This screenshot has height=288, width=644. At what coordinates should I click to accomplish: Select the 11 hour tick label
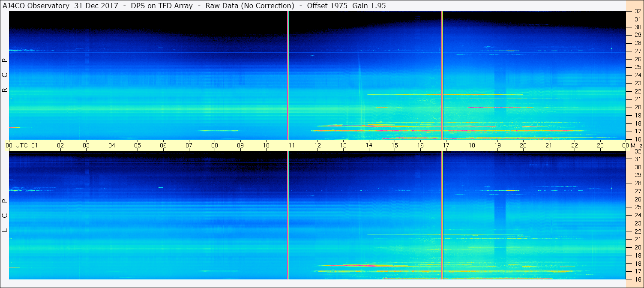(292, 145)
